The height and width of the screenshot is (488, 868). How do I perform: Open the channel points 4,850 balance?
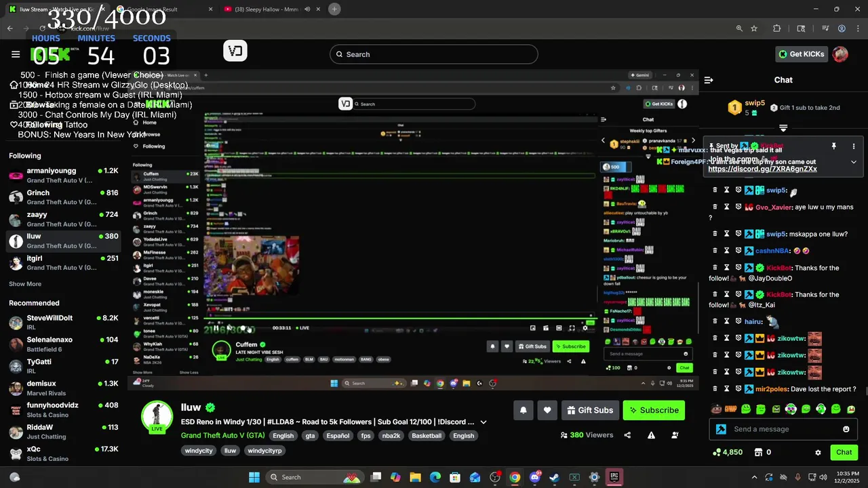(x=728, y=452)
